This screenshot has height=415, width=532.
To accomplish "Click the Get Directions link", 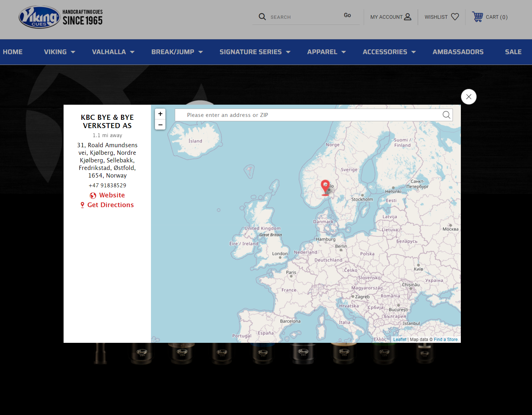I will coord(111,205).
